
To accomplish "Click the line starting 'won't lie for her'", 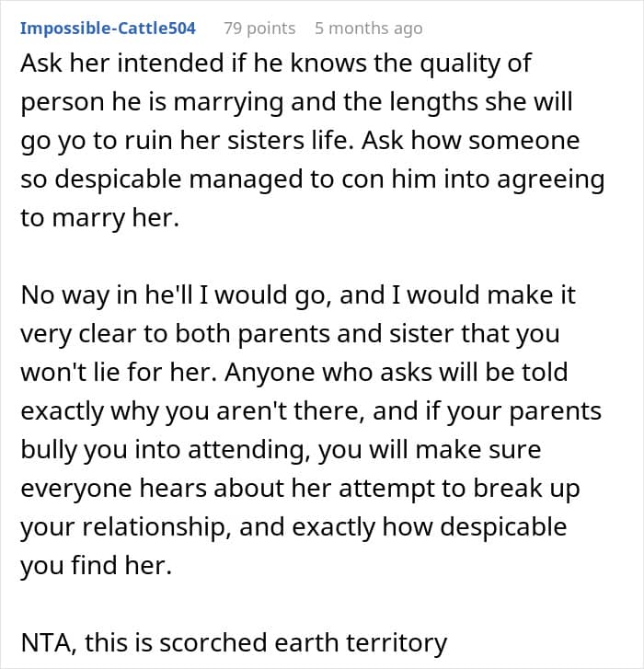I will [294, 373].
